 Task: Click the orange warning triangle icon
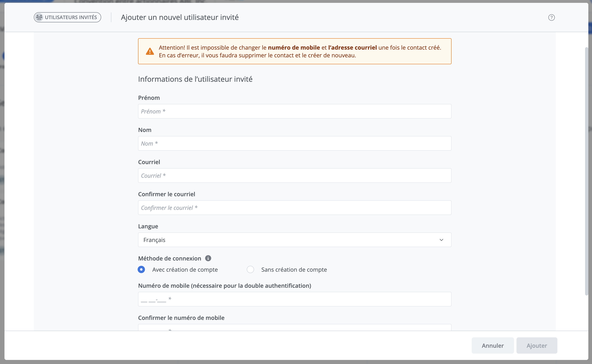click(x=150, y=51)
